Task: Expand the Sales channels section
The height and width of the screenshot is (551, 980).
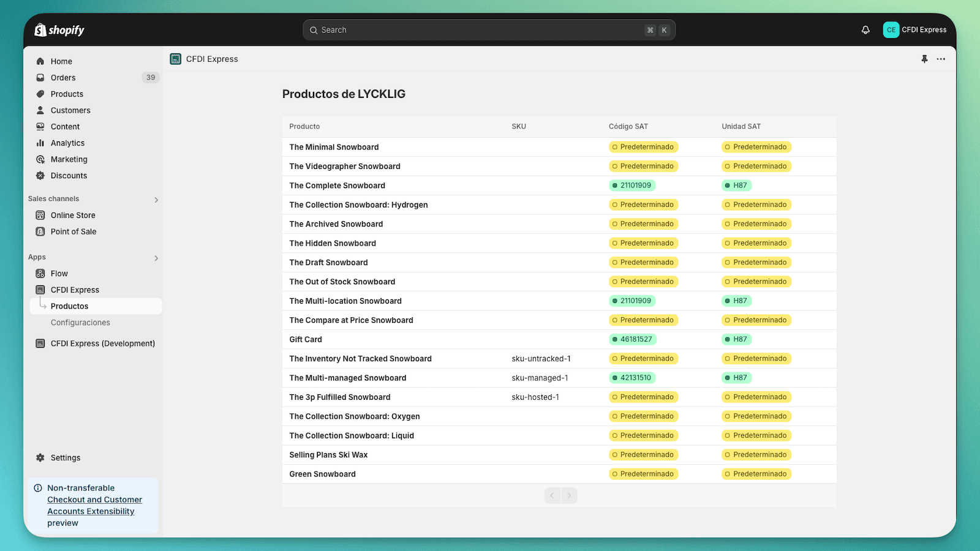Action: click(156, 200)
